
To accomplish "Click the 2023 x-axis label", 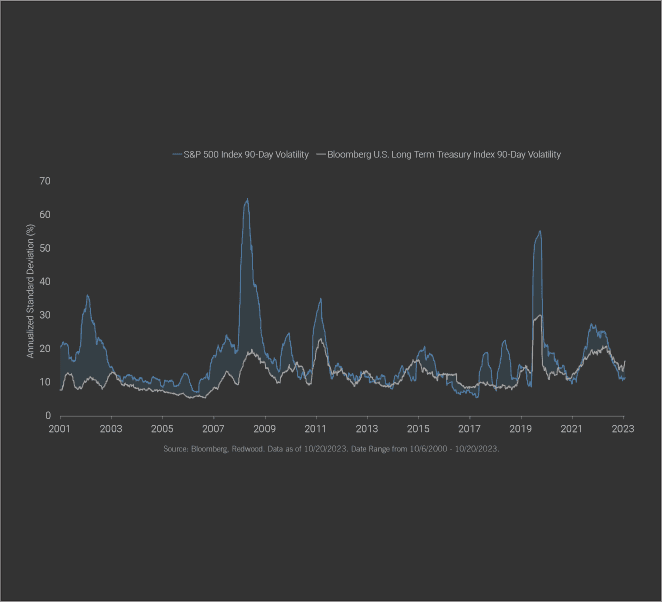I will (x=623, y=429).
